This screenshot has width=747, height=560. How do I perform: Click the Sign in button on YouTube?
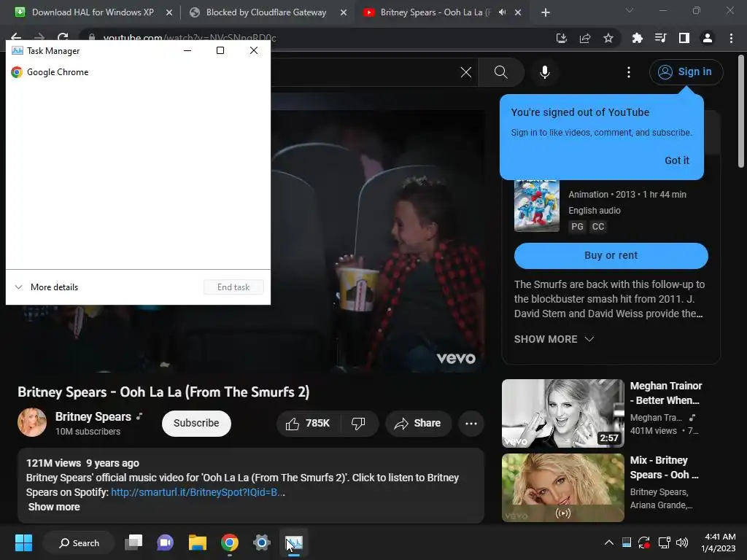686,72
